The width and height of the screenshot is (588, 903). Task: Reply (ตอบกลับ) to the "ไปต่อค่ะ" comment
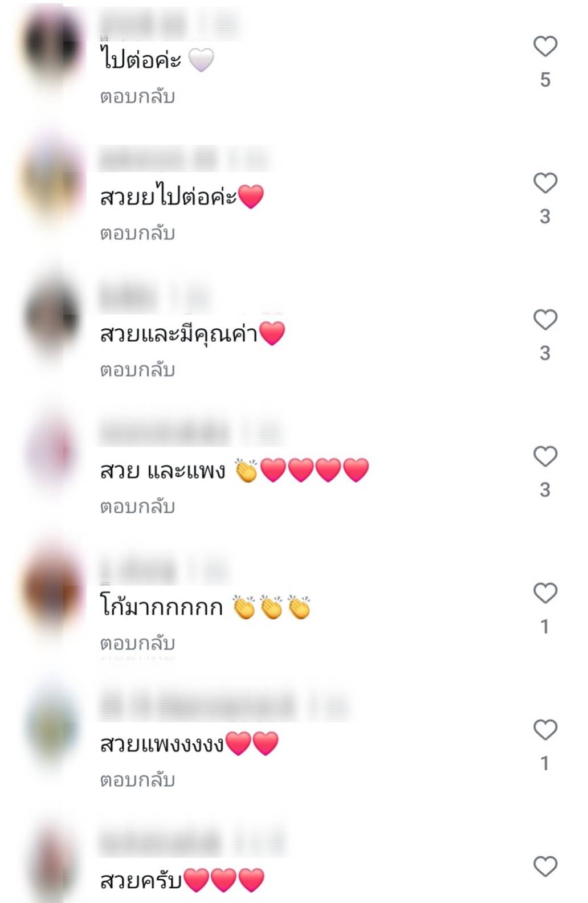click(x=137, y=96)
